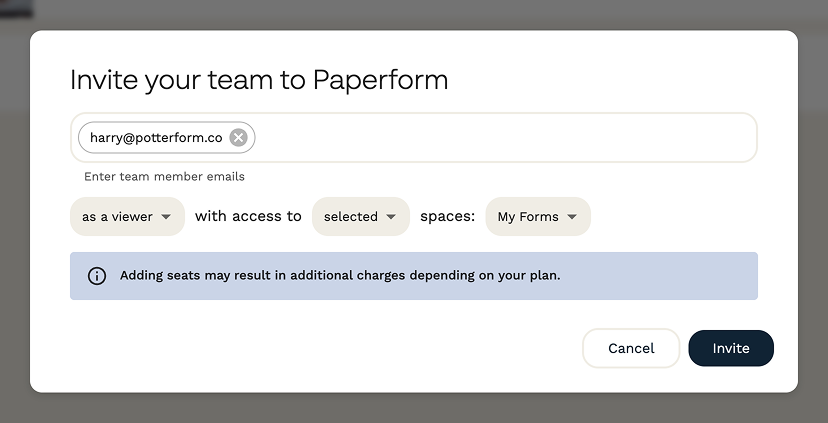Select the harry@potterform.co email text
This screenshot has width=828, height=423.
coord(156,138)
